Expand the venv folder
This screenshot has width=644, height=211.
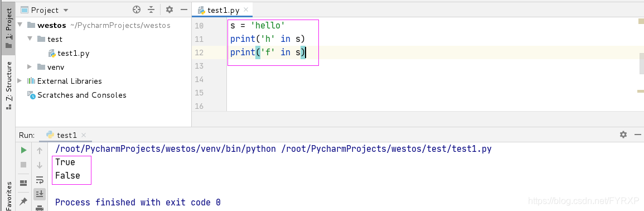point(30,66)
